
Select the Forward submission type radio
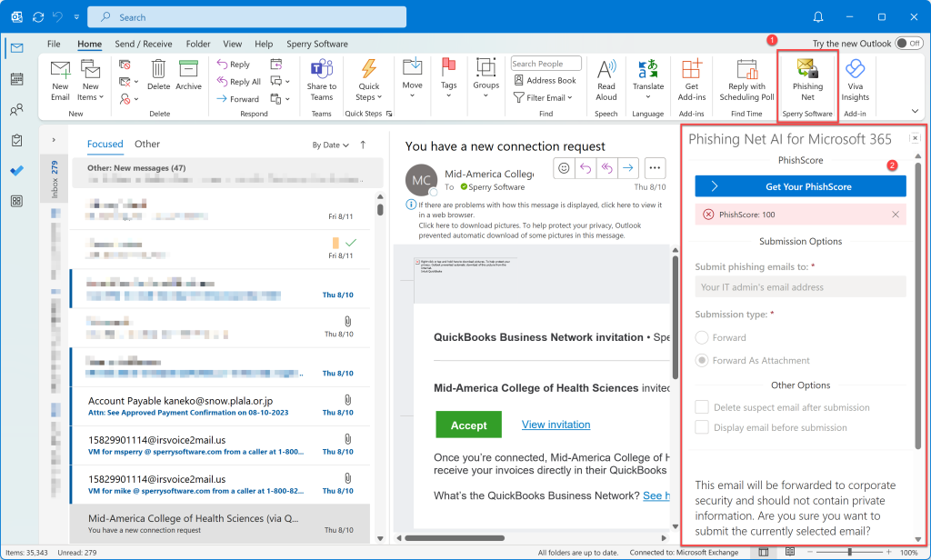(702, 337)
